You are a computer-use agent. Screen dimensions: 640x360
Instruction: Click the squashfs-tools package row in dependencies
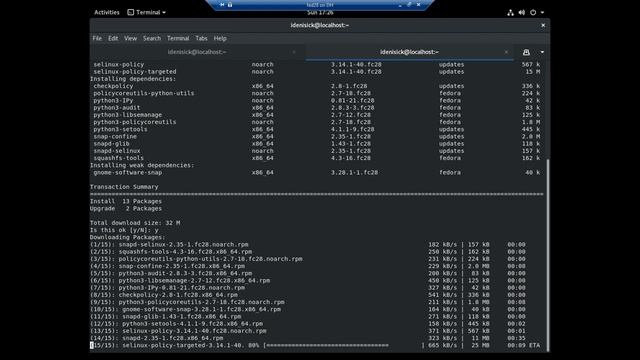point(316,158)
